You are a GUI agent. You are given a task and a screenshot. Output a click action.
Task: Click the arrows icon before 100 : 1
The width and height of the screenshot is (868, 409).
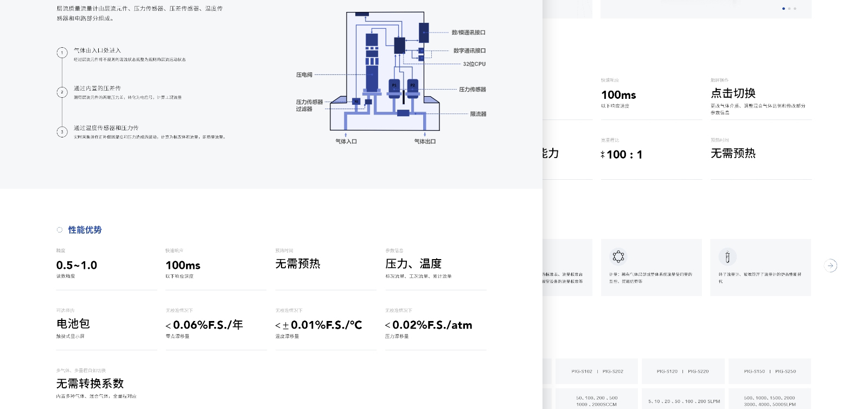[602, 155]
